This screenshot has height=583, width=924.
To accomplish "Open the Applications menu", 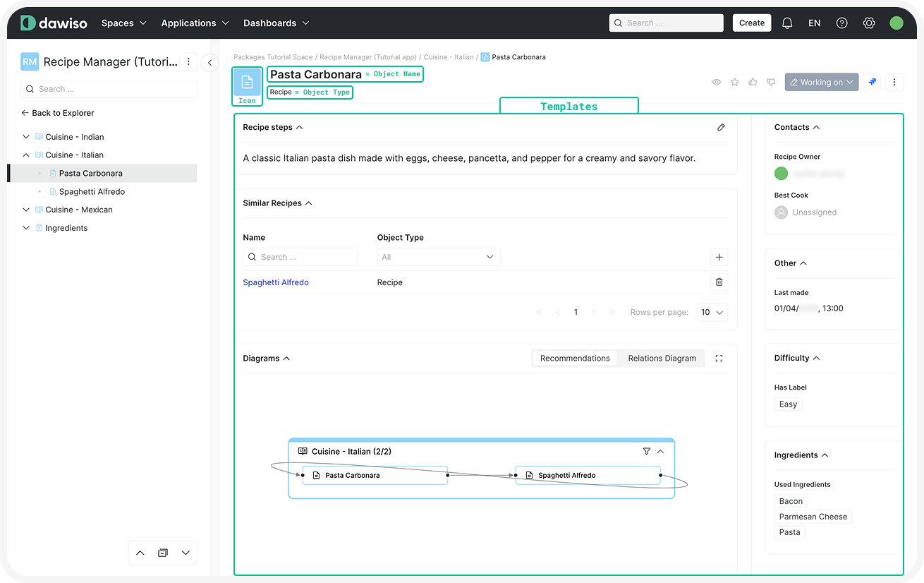I will coord(195,23).
